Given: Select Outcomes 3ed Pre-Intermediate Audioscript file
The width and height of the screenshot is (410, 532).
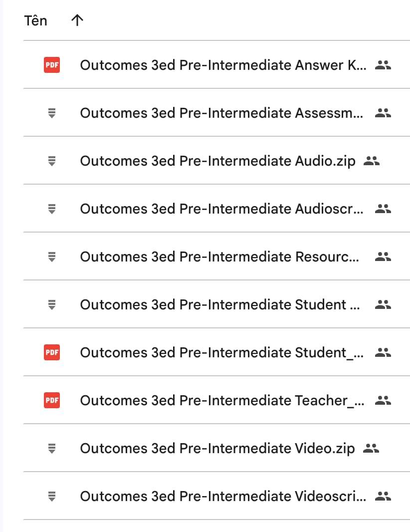Looking at the screenshot, I should 216,209.
